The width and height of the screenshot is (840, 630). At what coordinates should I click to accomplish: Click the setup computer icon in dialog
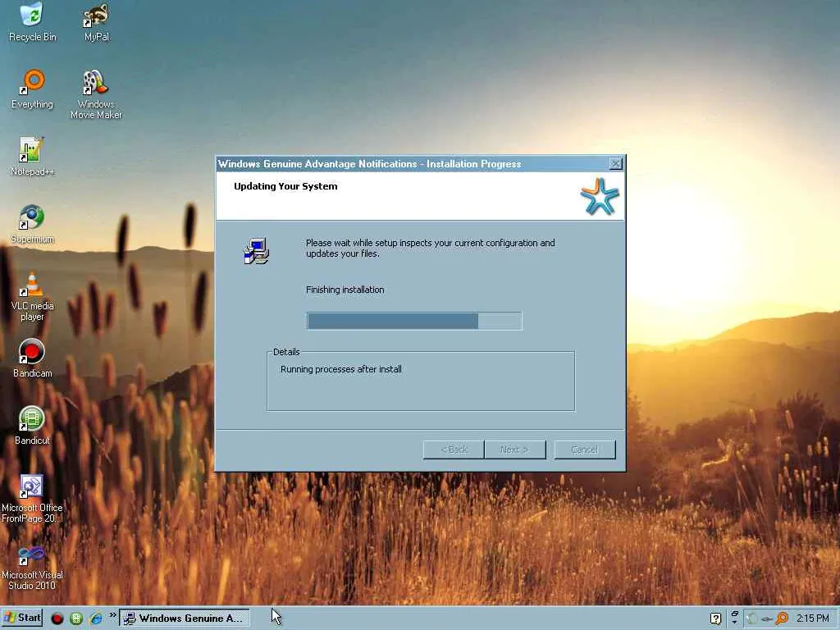257,251
